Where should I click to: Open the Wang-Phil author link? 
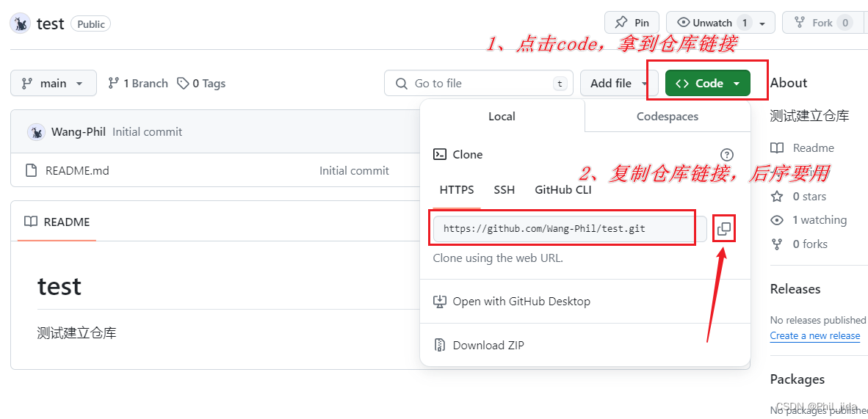point(79,132)
